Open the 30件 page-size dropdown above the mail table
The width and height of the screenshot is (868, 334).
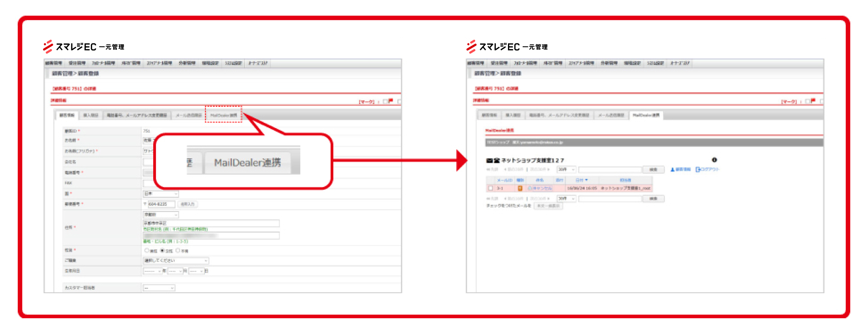pos(566,170)
